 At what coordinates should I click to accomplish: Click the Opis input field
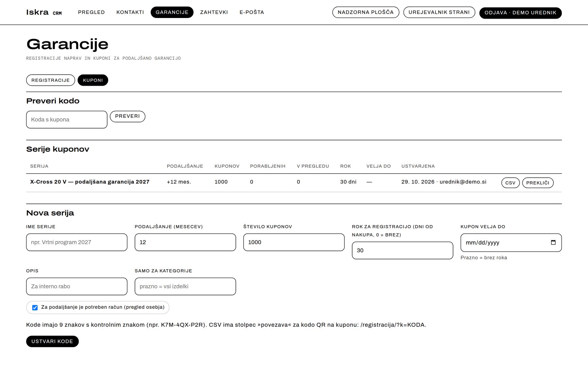[77, 286]
